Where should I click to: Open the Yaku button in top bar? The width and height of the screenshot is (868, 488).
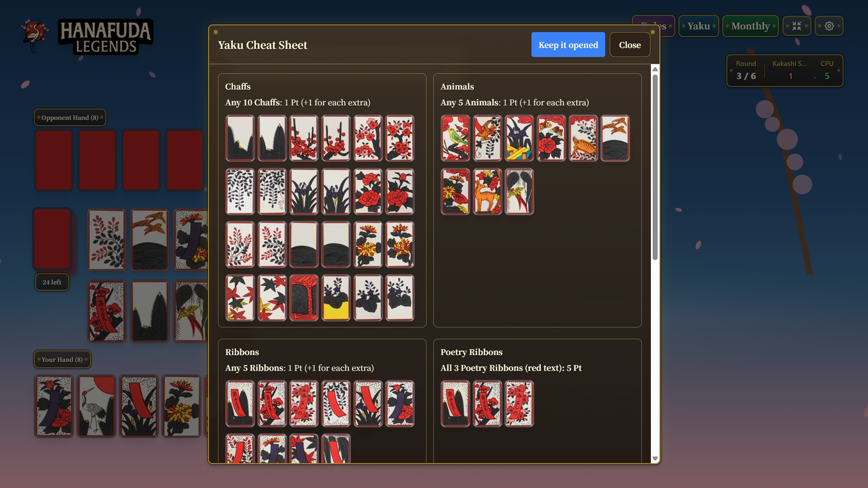pyautogui.click(x=698, y=26)
